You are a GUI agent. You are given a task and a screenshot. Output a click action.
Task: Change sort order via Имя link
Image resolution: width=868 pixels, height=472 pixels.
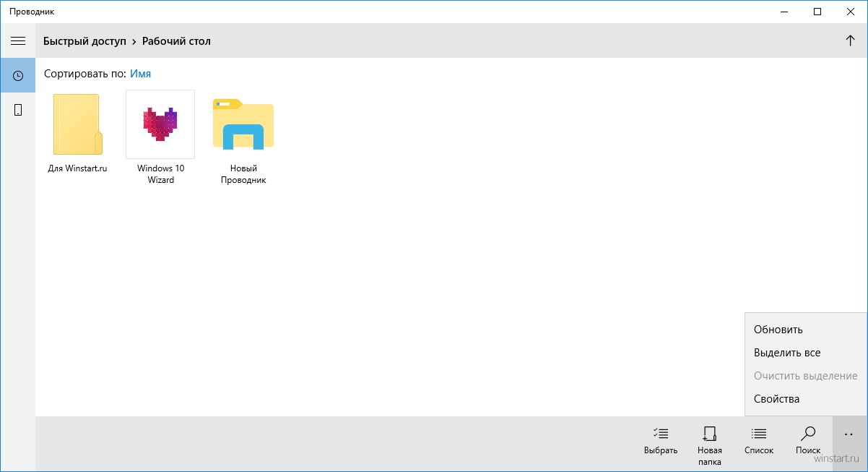pos(140,74)
